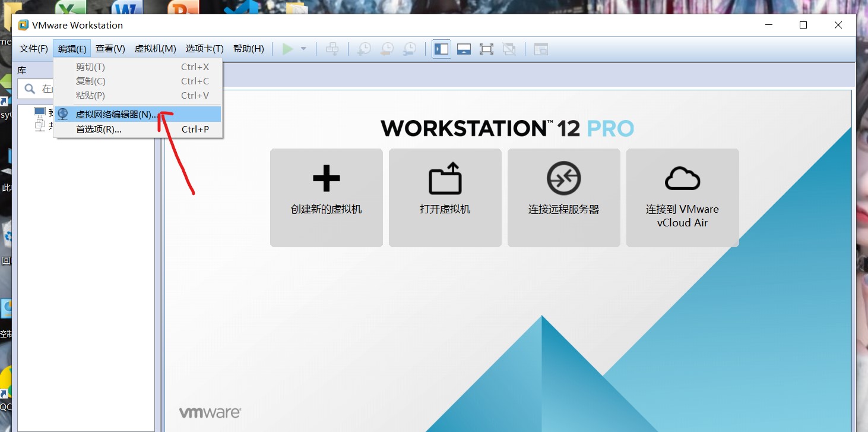
Task: Toggle the thumbnail bar view icon
Action: tap(464, 49)
